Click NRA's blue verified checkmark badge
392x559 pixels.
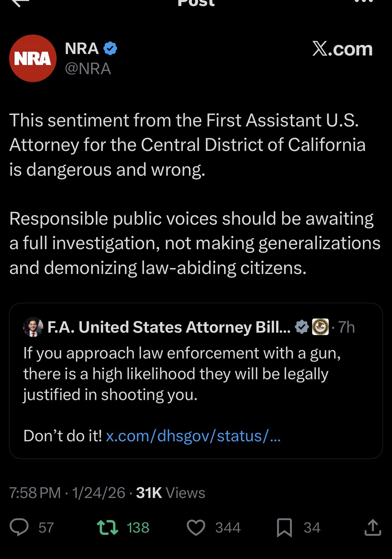(x=110, y=49)
